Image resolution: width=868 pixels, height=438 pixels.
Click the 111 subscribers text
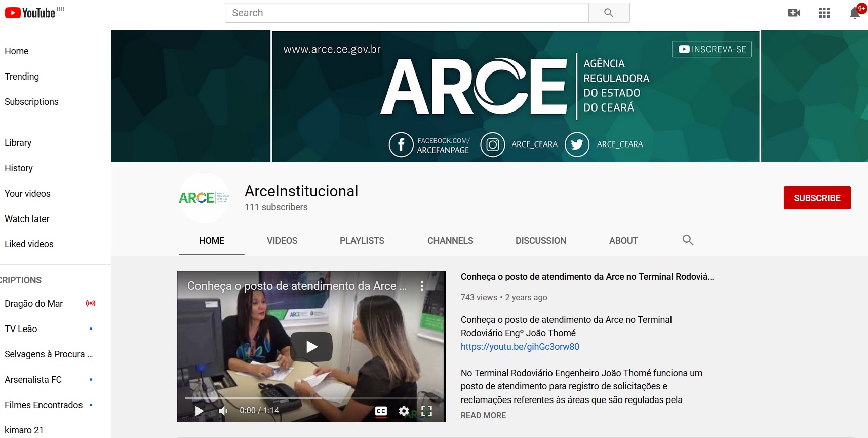pos(276,207)
